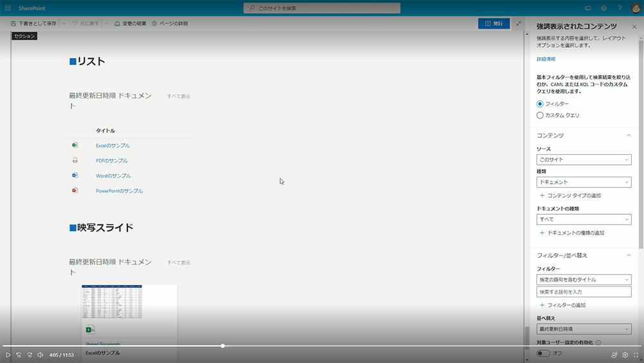This screenshot has width=644, height=363.
Task: Rewind the video 10 seconds
Action: point(19,355)
